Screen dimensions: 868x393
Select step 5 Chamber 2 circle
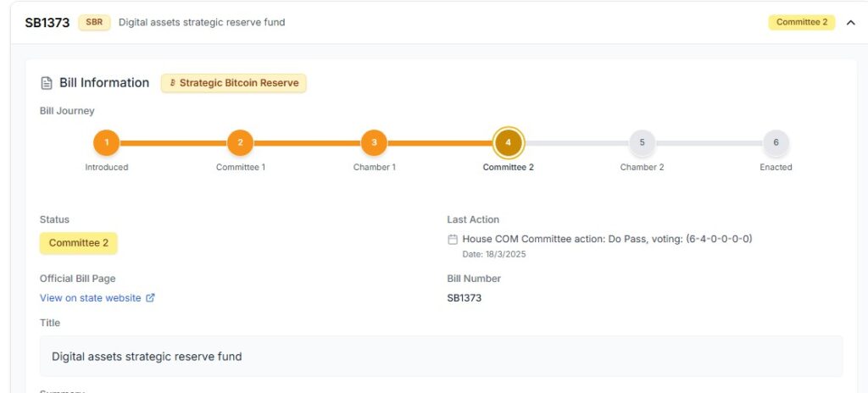[x=643, y=143]
